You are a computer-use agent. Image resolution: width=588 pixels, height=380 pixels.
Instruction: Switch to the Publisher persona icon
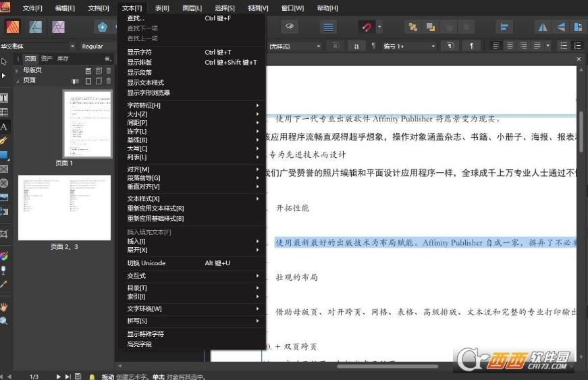pyautogui.click(x=12, y=27)
